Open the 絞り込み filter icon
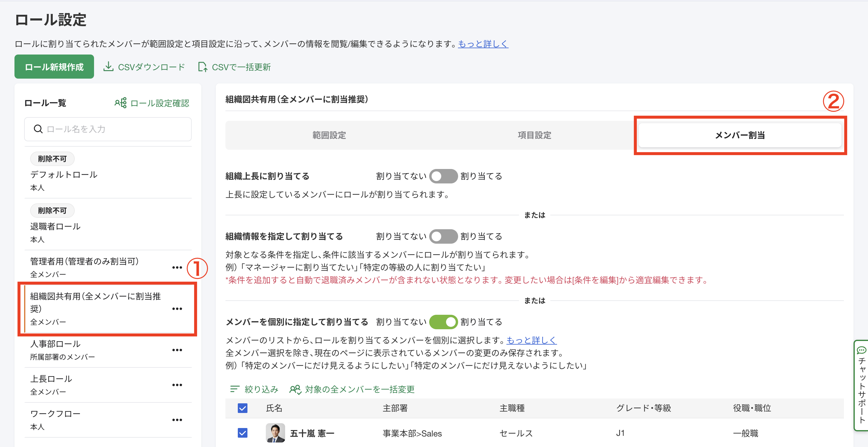 coord(234,389)
